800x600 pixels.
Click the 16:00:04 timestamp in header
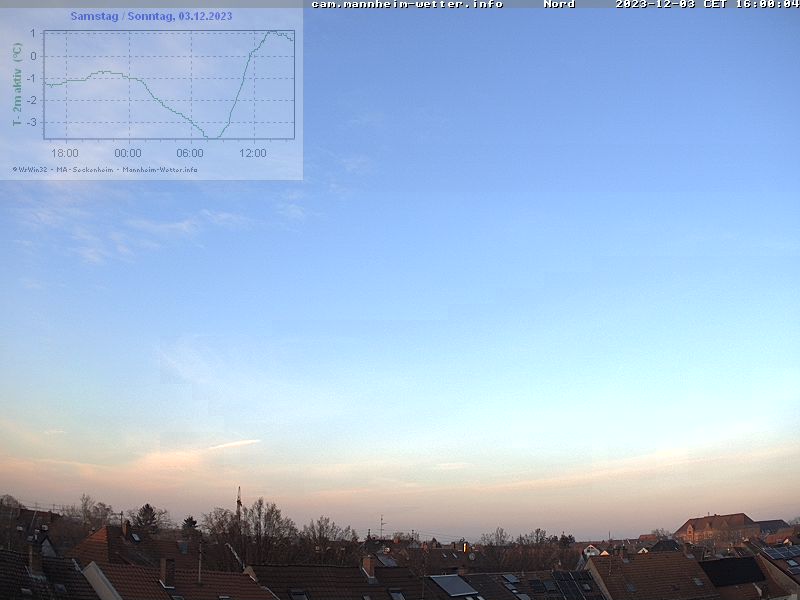pyautogui.click(x=765, y=4)
